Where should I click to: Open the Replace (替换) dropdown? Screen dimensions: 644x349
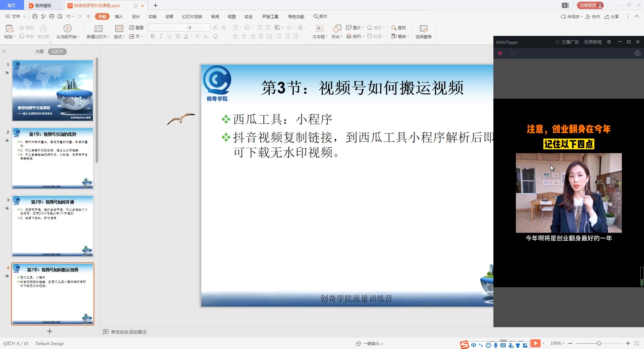tap(400, 36)
